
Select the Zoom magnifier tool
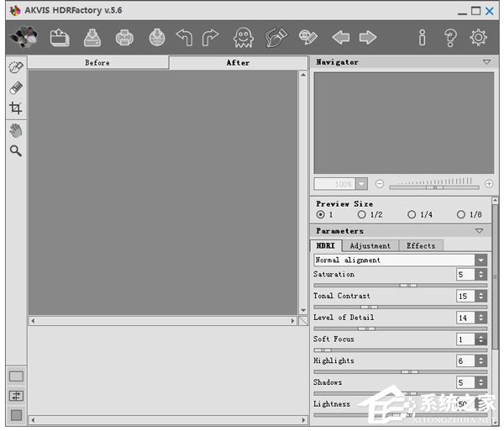click(x=15, y=151)
